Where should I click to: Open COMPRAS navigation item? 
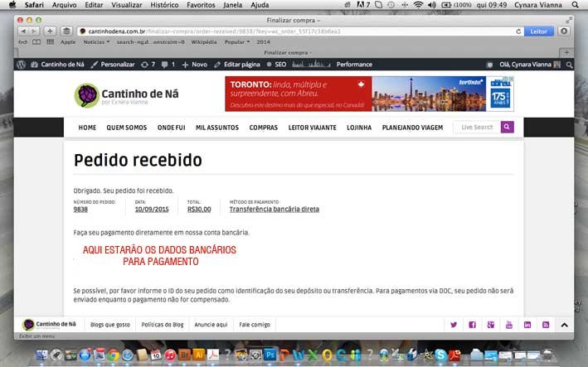(x=264, y=128)
